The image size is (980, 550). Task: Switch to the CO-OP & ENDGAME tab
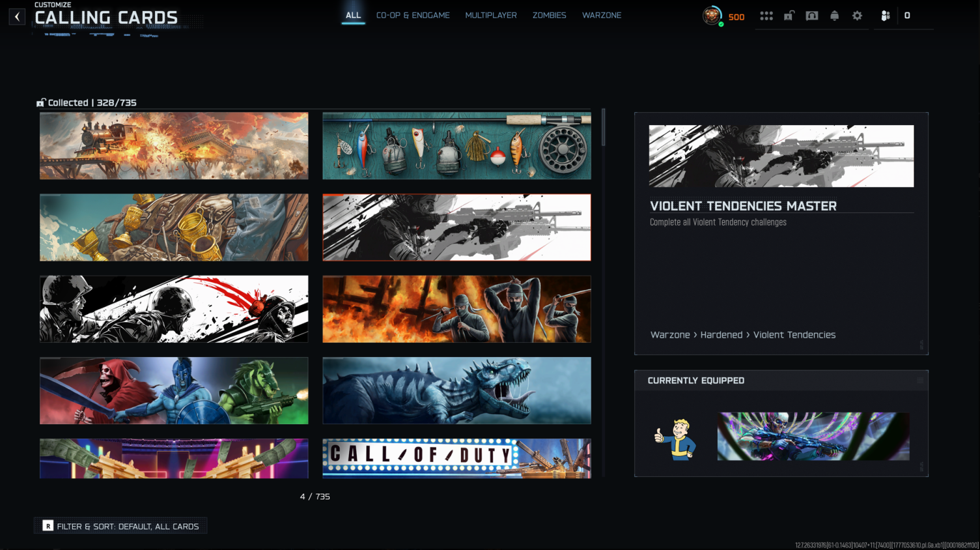[413, 15]
